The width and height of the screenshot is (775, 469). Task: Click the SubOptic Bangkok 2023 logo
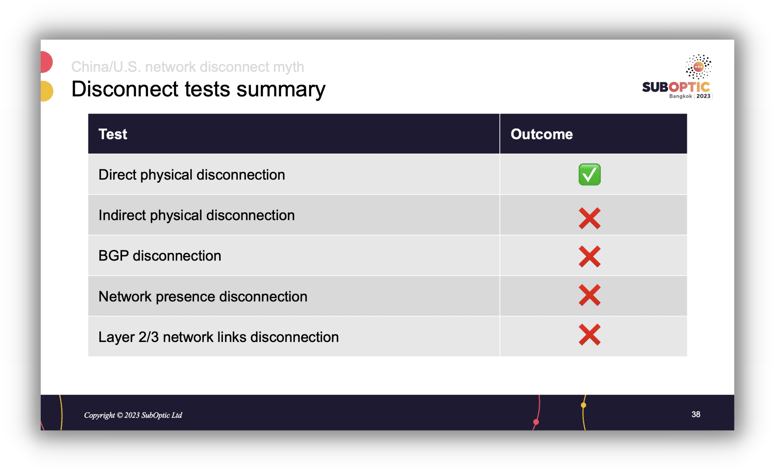pyautogui.click(x=677, y=78)
